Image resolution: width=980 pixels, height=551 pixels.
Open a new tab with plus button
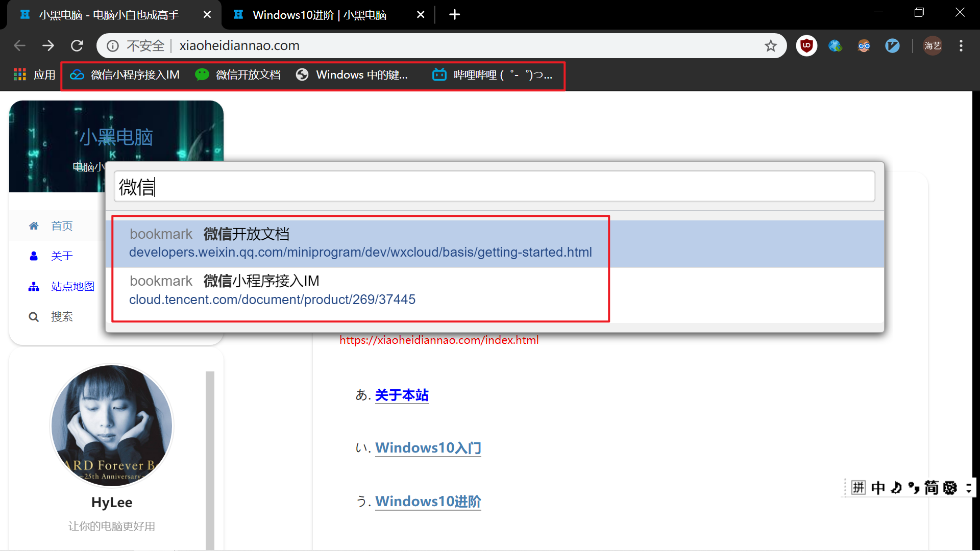pyautogui.click(x=454, y=15)
